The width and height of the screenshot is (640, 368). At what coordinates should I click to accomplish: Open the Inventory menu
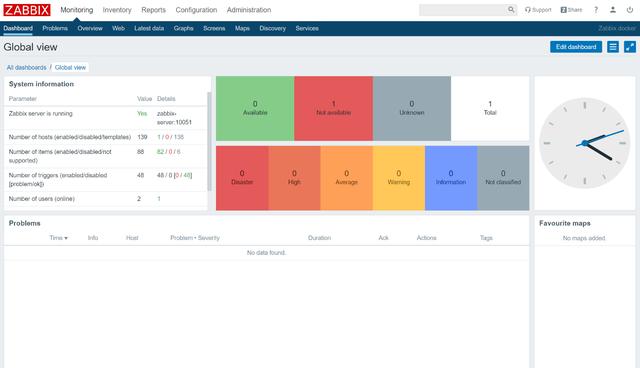117,10
